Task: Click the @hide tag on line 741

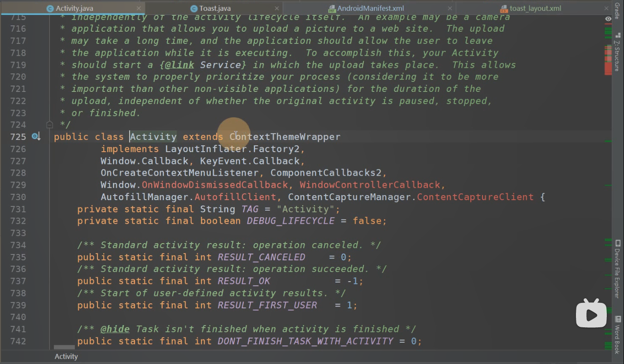Action: tap(115, 329)
